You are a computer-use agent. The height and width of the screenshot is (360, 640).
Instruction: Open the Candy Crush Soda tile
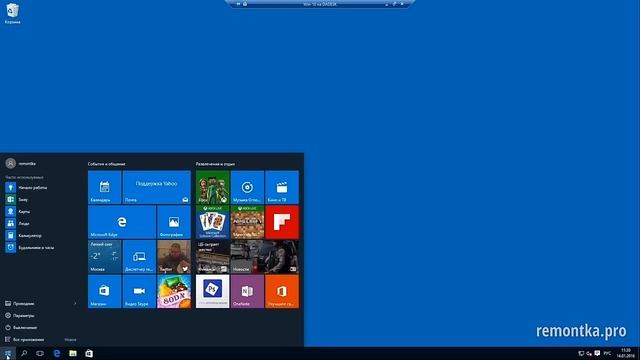174,291
